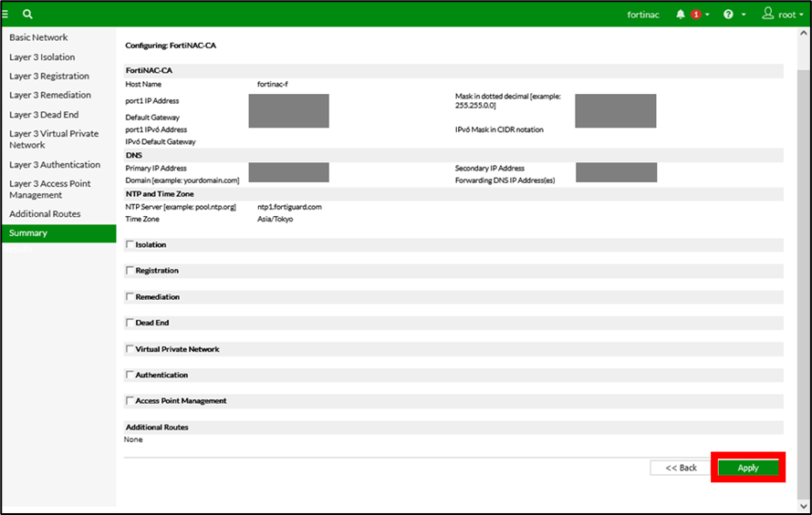Viewport: 812px width, 515px height.
Task: Toggle the Remediation checkbox
Action: click(130, 296)
